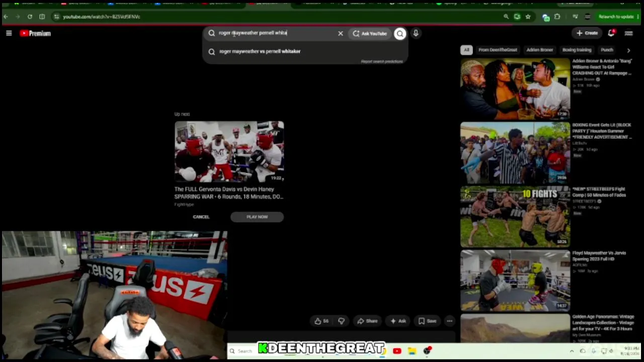644x362 pixels.
Task: Click the Golden Age Panoramas video title
Action: (603, 322)
